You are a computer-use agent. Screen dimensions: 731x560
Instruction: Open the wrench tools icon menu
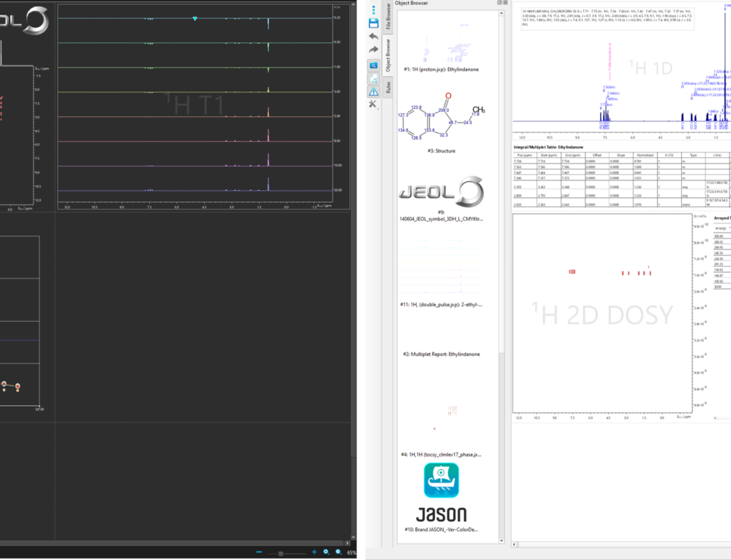coord(374,105)
